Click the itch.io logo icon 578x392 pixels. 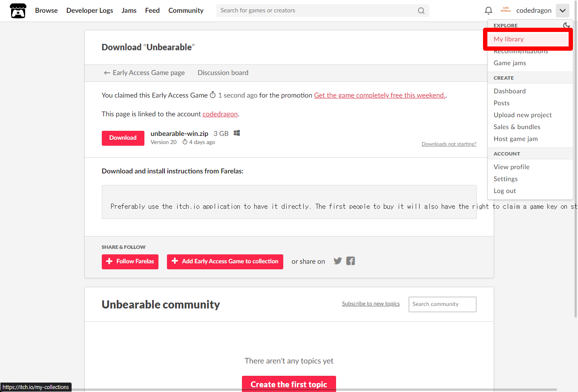[x=18, y=11]
